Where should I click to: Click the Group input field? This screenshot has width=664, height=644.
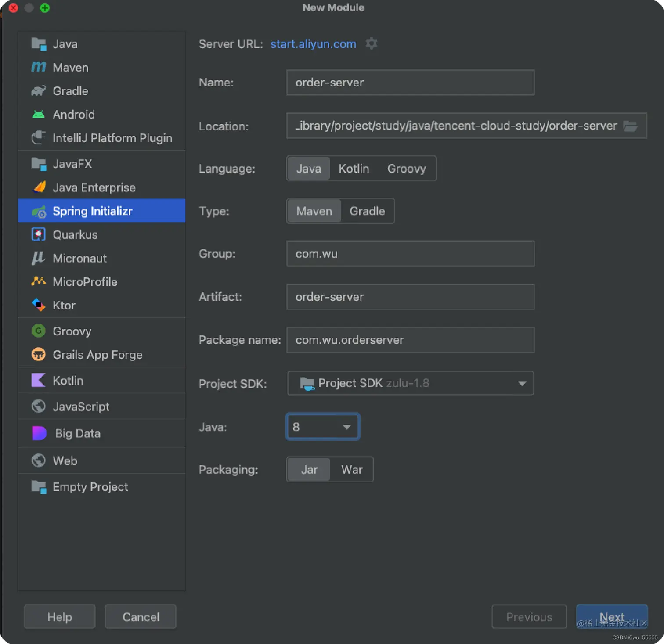(410, 254)
